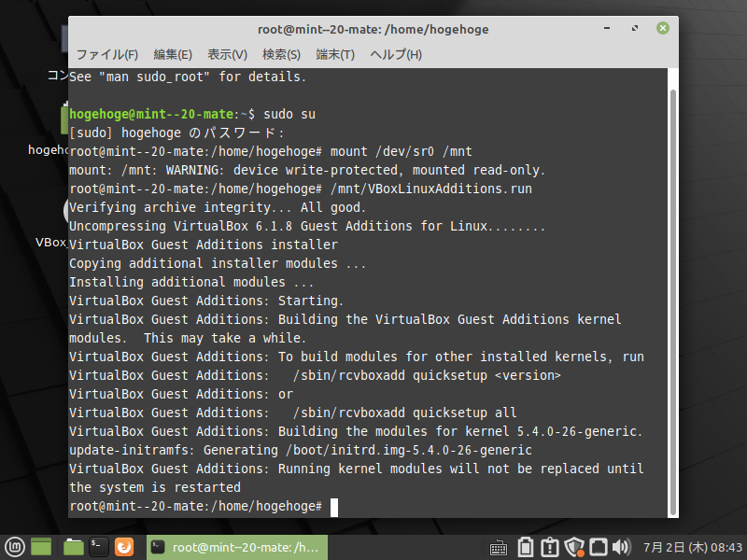747x560 pixels.
Task: Click the terminal cursor at last prompt
Action: [x=334, y=507]
